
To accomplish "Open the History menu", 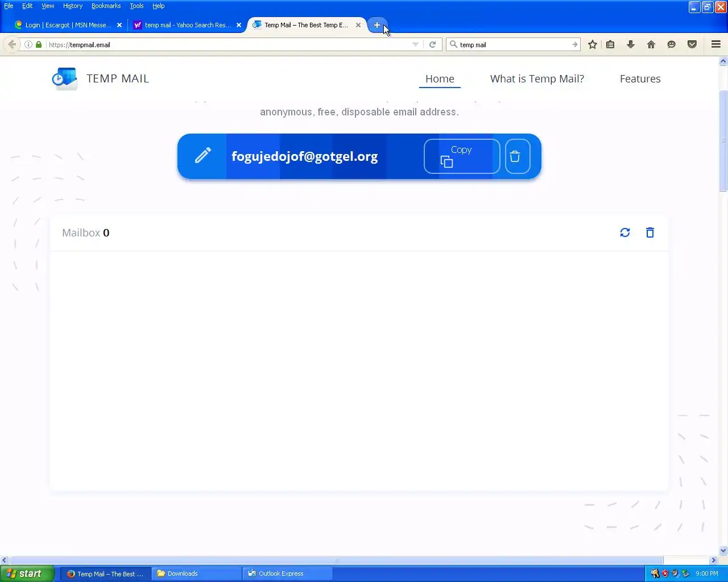I will [73, 6].
